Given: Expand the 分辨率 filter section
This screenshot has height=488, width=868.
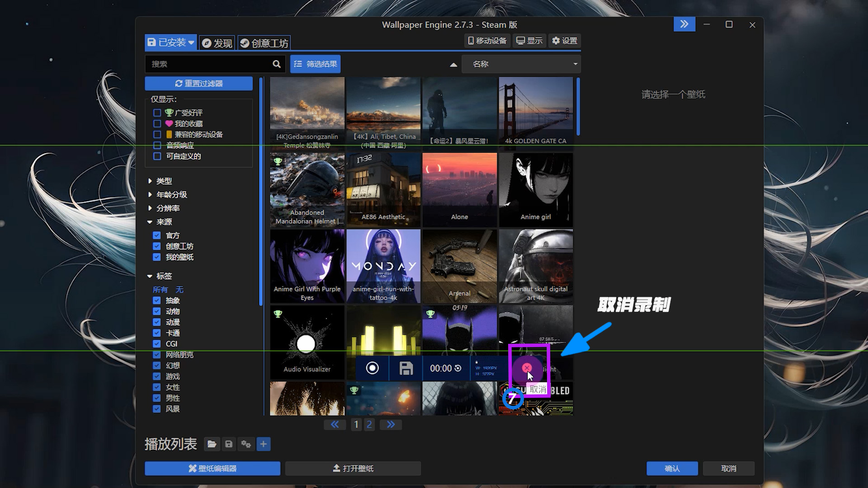Looking at the screenshot, I should 164,208.
